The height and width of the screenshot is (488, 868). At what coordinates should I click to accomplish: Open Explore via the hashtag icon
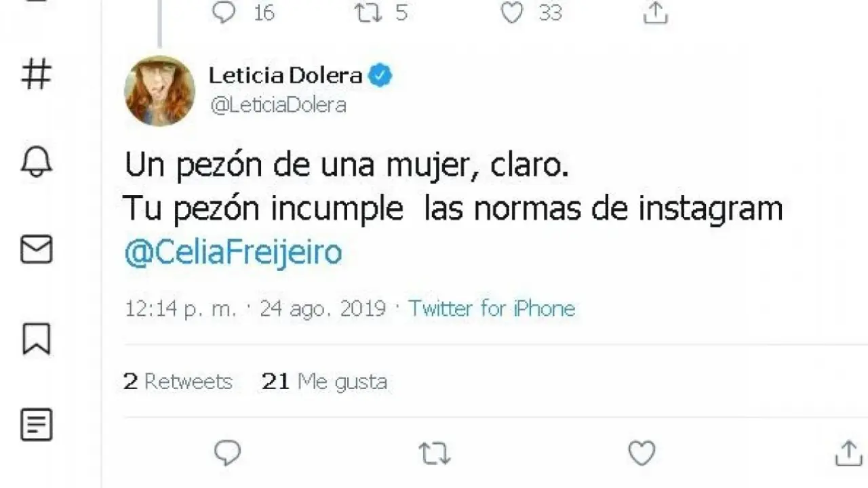[x=37, y=73]
